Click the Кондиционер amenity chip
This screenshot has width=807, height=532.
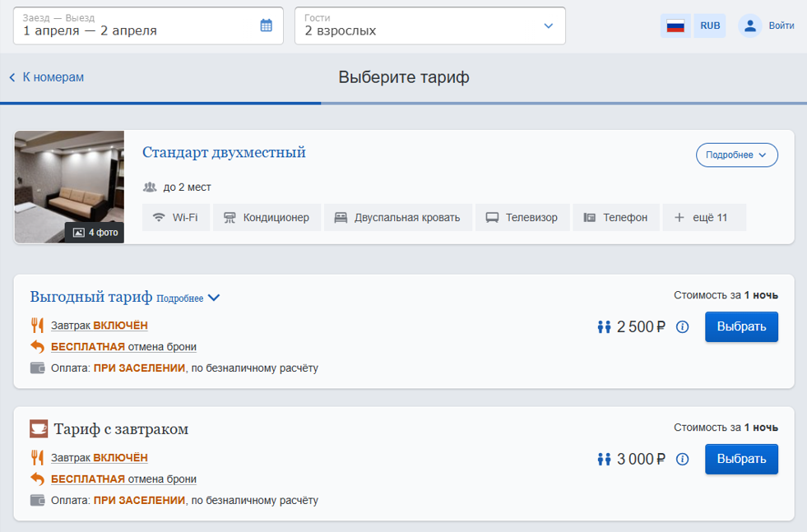[x=267, y=218]
